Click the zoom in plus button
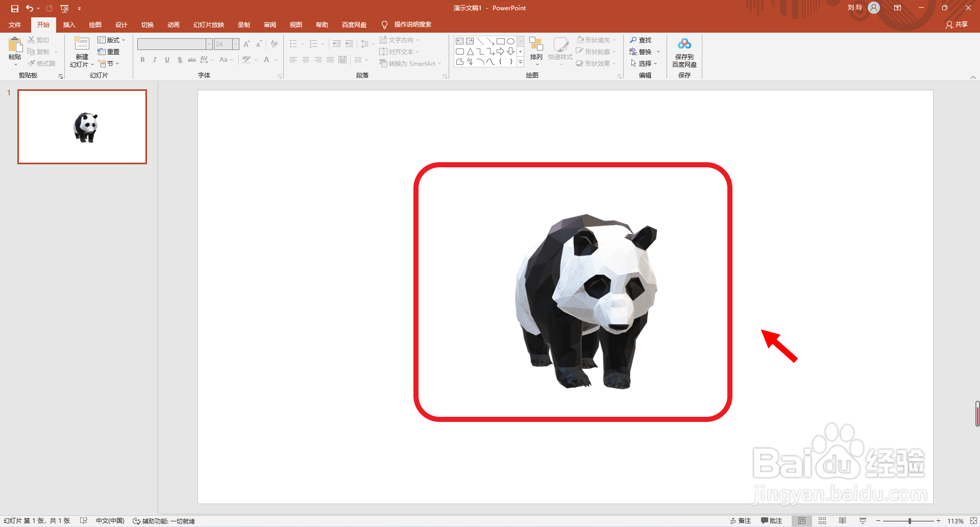 pos(938,521)
